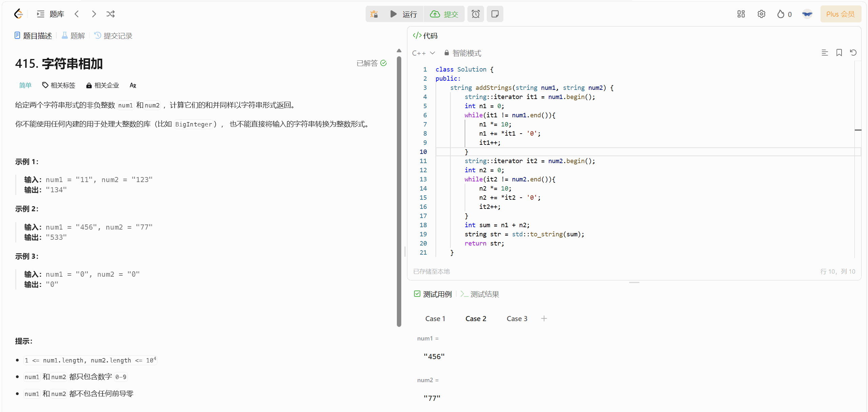Click the description panel scrollbar
868x412 pixels.
click(399, 191)
